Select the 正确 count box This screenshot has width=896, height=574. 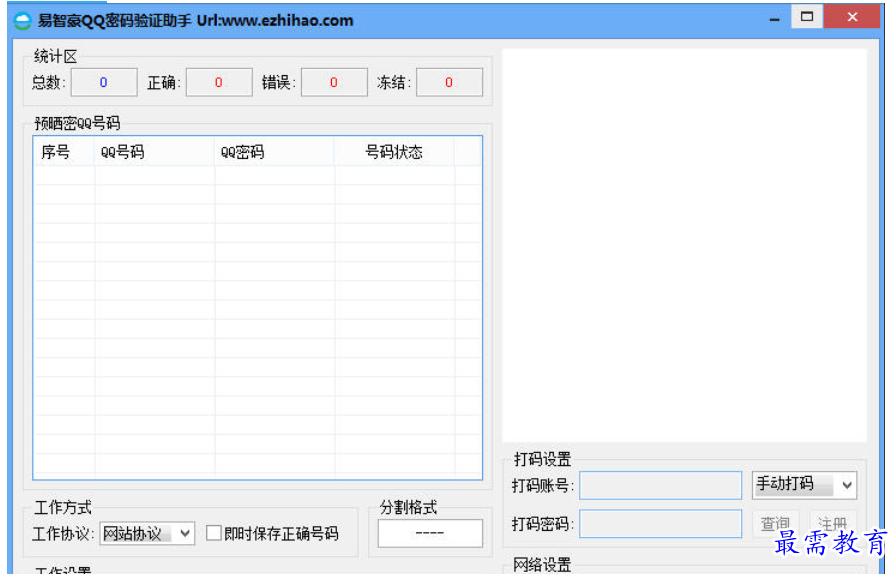(x=219, y=82)
